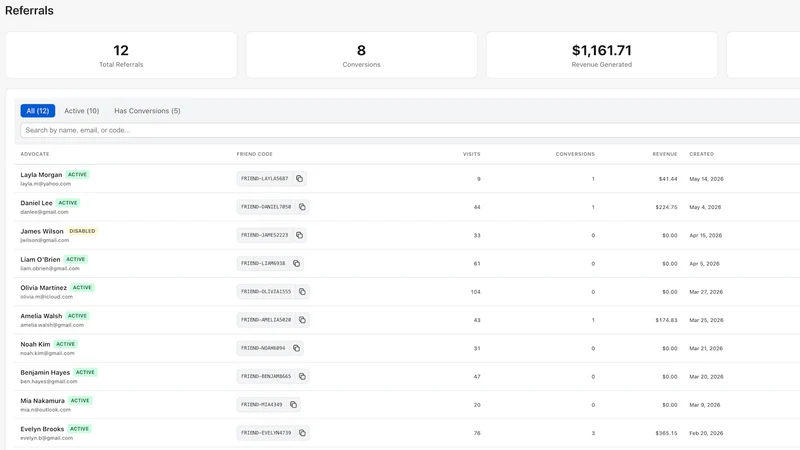Viewport: 800px width, 450px height.
Task: Click the FRIEND-LIAM6938 code
Action: (263, 263)
